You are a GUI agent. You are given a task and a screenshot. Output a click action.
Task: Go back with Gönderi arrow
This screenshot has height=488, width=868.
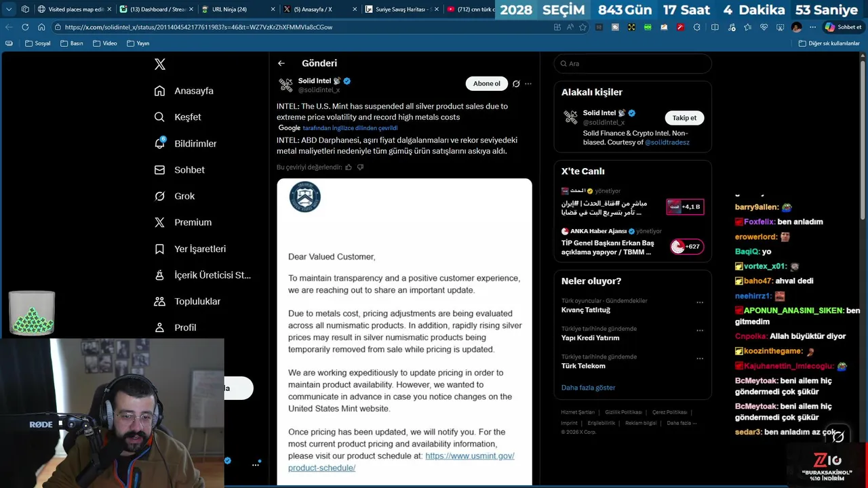pyautogui.click(x=281, y=63)
